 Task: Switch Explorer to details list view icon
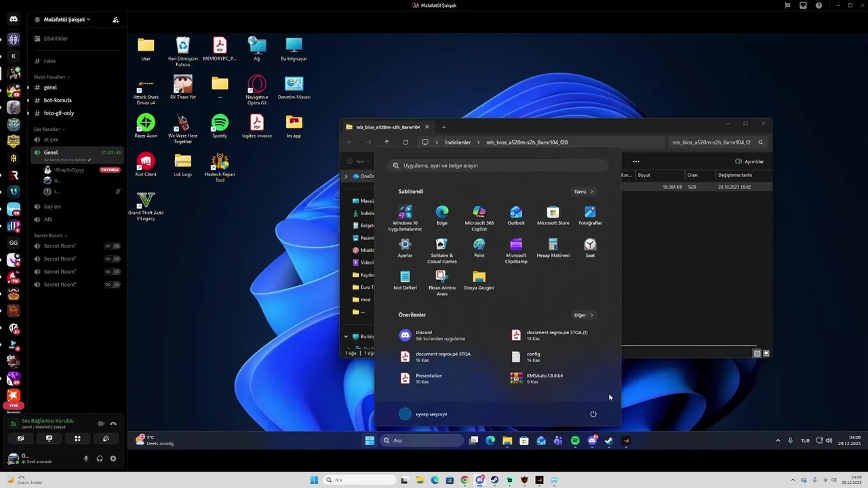click(757, 353)
